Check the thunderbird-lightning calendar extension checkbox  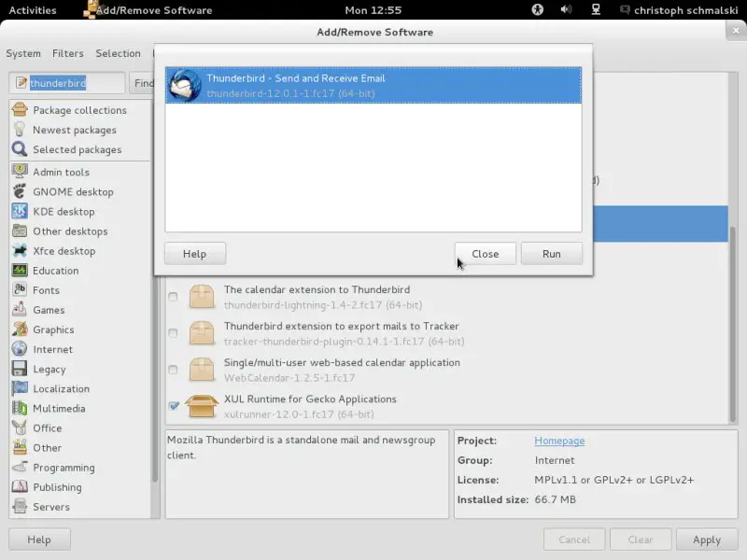click(x=173, y=297)
